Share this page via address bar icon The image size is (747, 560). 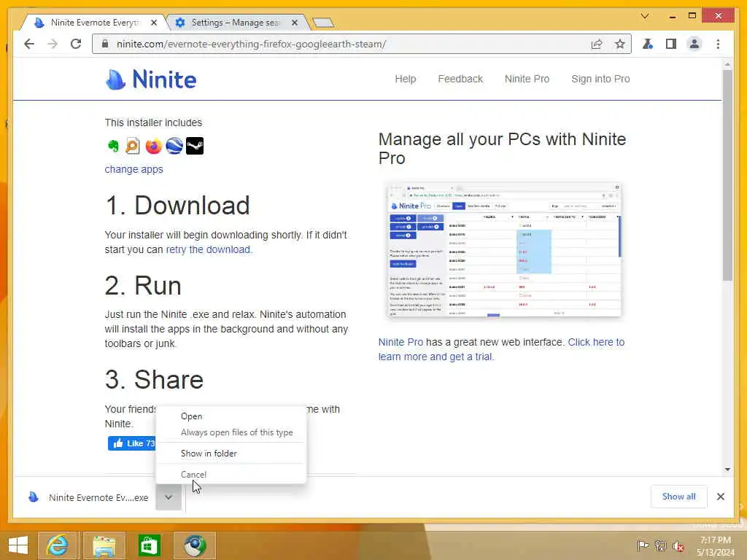tap(597, 44)
